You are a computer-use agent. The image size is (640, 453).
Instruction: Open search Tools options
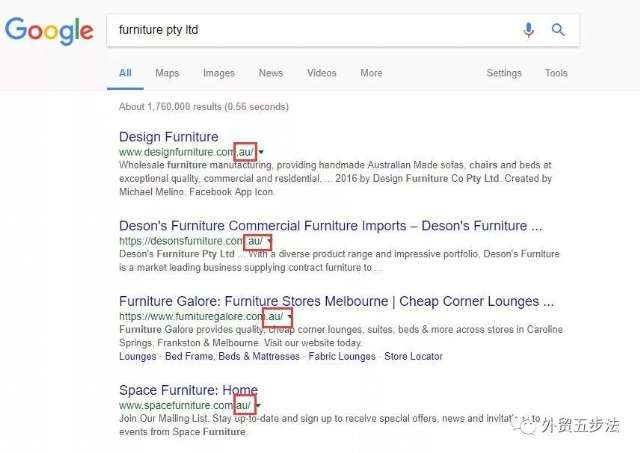(x=556, y=73)
